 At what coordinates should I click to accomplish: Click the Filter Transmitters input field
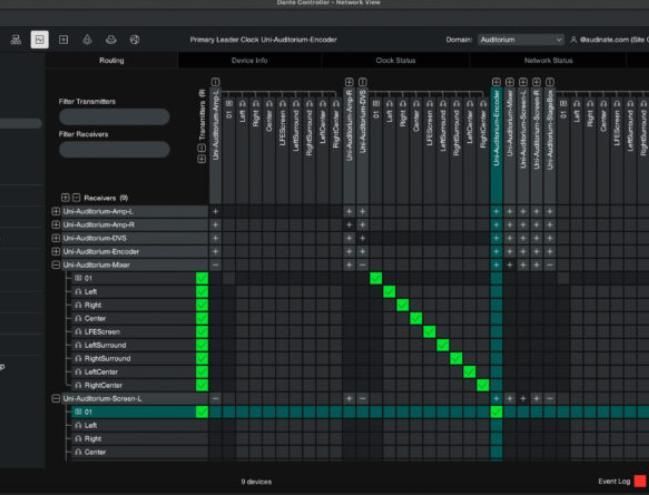(114, 117)
